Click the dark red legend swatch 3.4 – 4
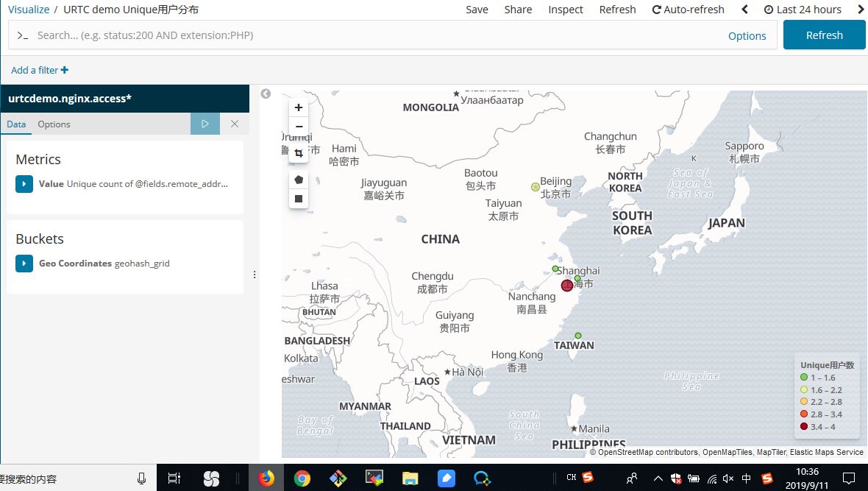The height and width of the screenshot is (491, 868). pyautogui.click(x=804, y=426)
